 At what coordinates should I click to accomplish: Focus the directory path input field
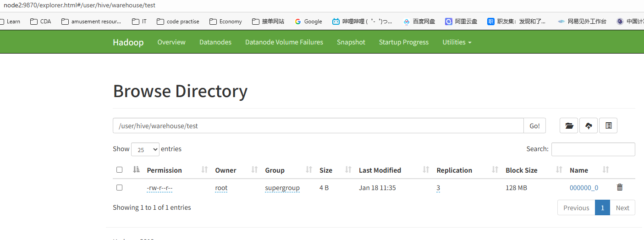pyautogui.click(x=318, y=125)
